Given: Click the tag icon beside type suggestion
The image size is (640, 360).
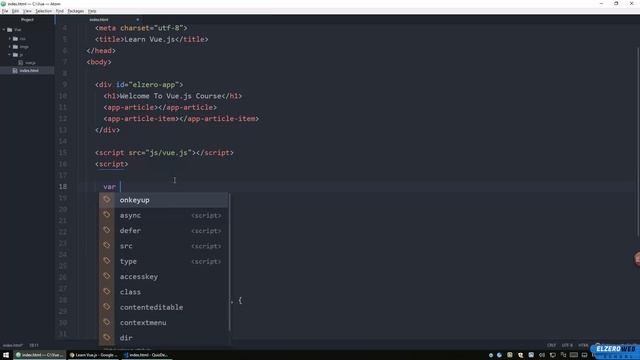Looking at the screenshot, I should 107,261.
